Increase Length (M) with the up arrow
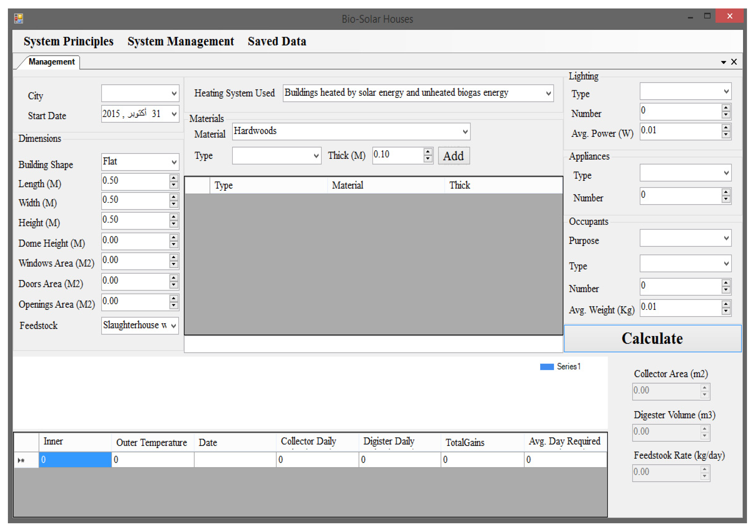This screenshot has height=532, width=756. 173,178
